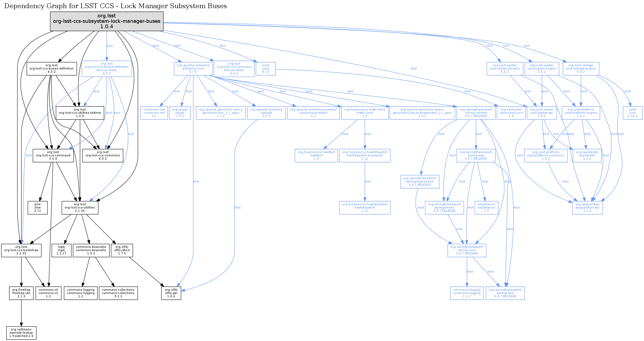Click the junit-vintage-engine 5.6.2 node
Viewport: 644px width, 341px height.
coord(581,69)
